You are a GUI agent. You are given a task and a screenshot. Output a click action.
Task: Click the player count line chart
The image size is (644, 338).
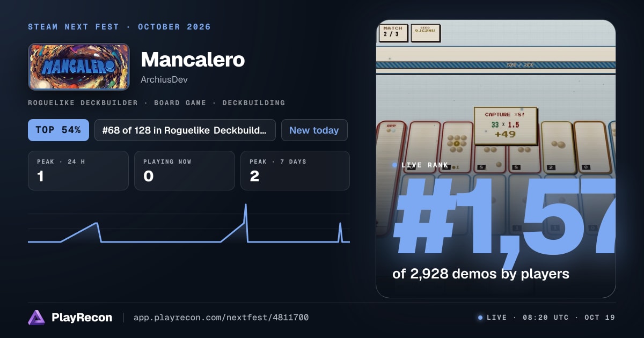[189, 224]
